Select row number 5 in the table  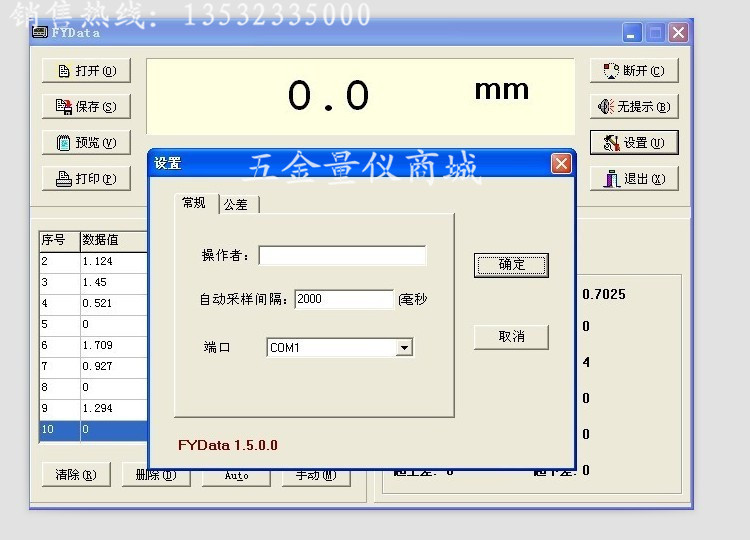[94, 324]
